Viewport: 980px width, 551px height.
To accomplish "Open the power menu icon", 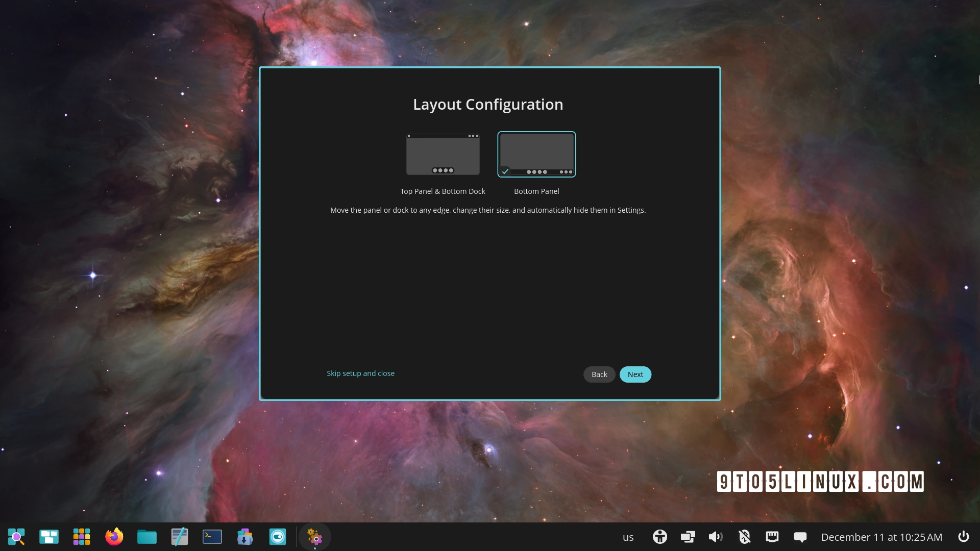I will point(963,537).
